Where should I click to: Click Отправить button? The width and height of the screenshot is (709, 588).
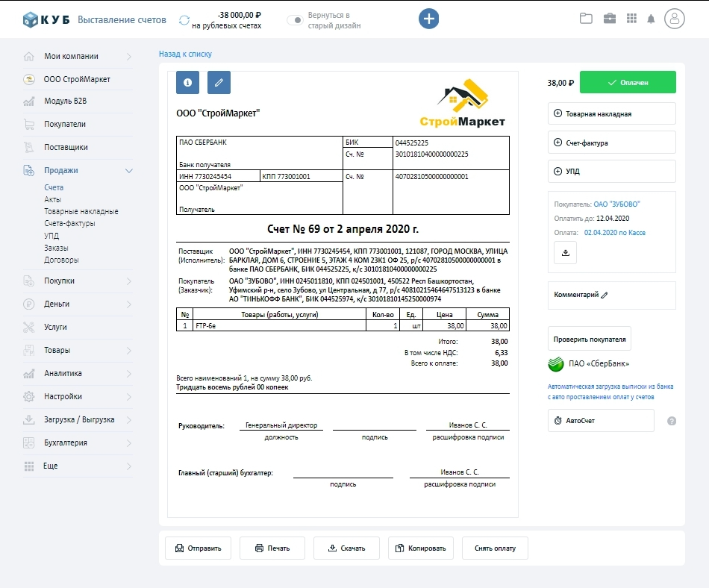pos(198,548)
